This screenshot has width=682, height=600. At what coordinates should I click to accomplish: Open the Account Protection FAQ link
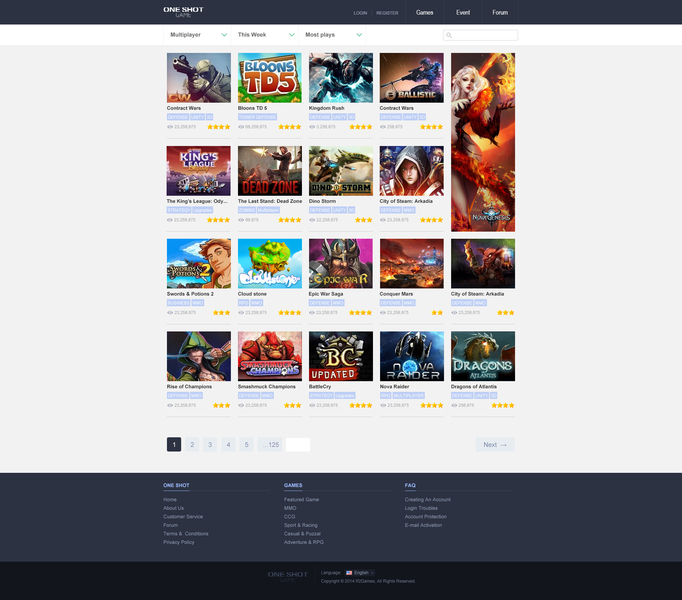pyautogui.click(x=426, y=516)
